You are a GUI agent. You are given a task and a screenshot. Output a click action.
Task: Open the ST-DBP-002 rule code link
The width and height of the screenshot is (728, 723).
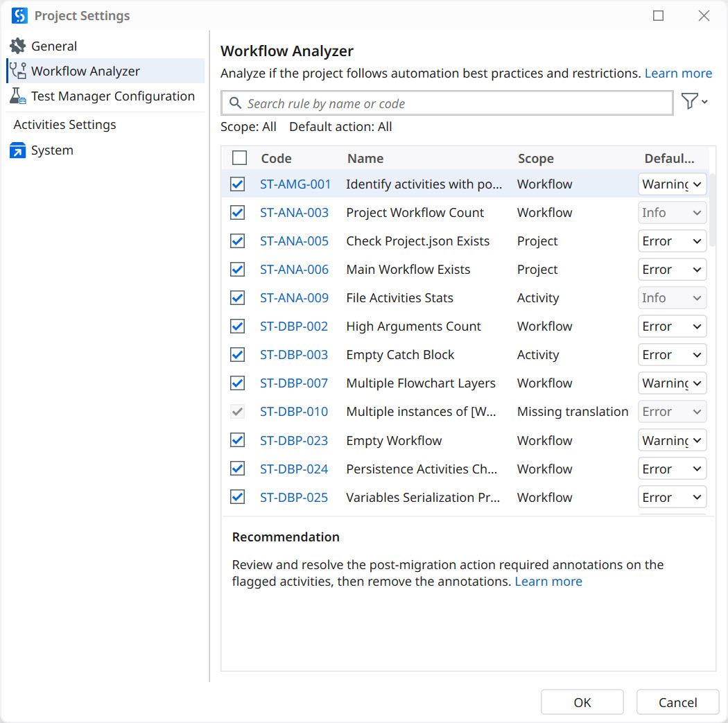click(x=294, y=326)
